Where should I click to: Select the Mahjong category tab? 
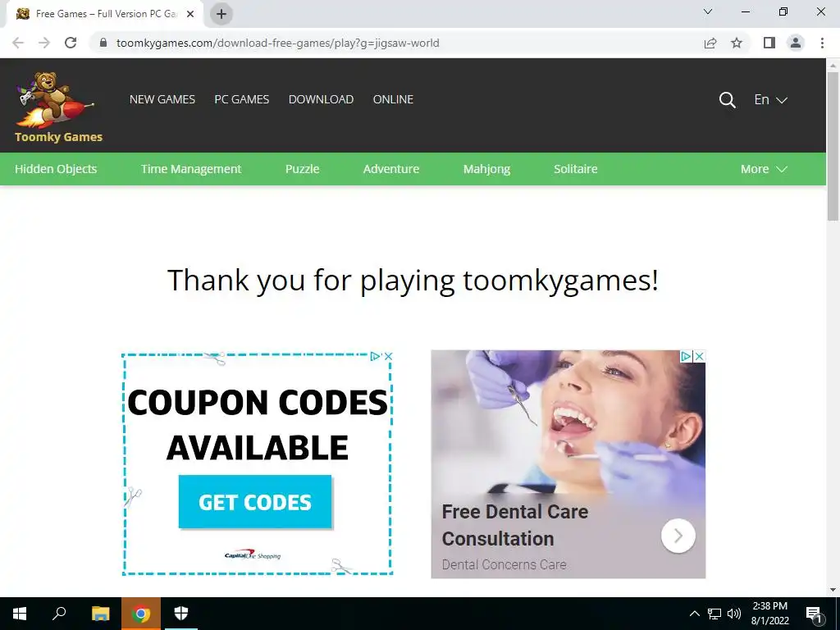[x=486, y=169]
